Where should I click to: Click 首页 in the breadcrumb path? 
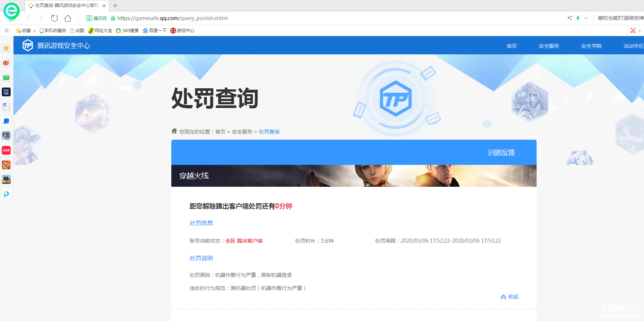[220, 132]
